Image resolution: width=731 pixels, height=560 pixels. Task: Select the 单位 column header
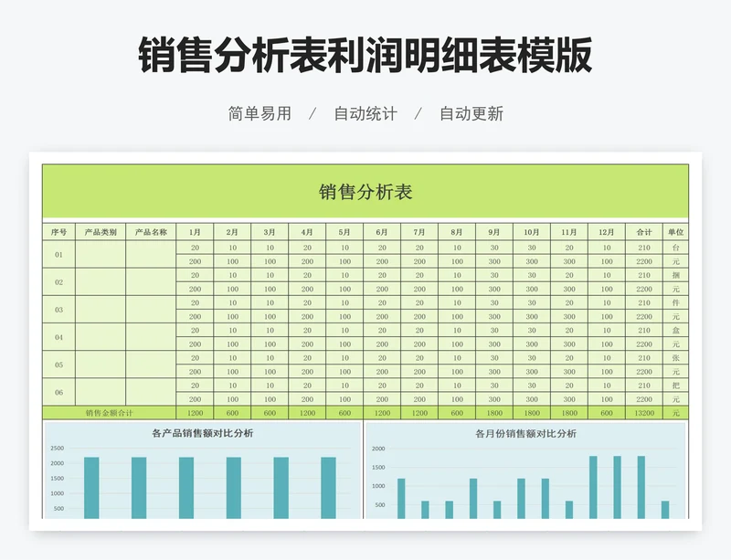pyautogui.click(x=675, y=232)
